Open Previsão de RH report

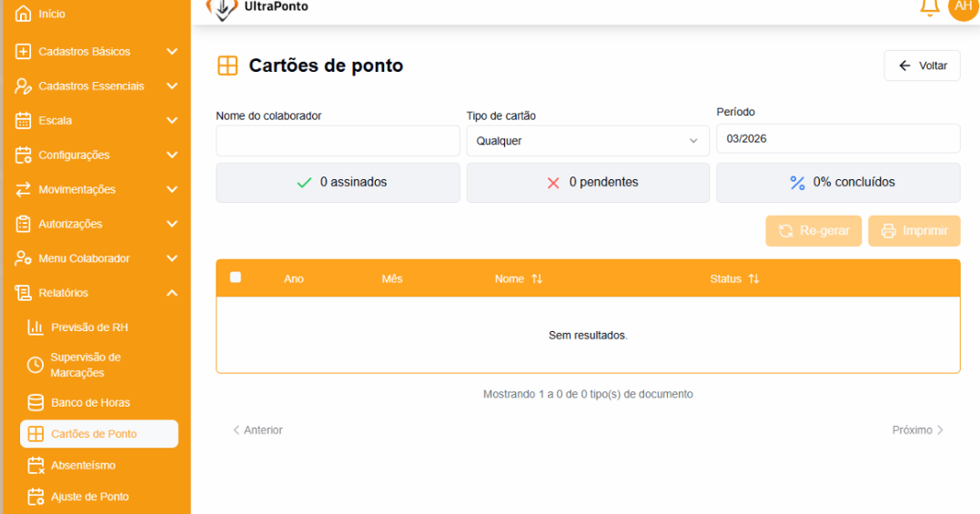(x=89, y=328)
